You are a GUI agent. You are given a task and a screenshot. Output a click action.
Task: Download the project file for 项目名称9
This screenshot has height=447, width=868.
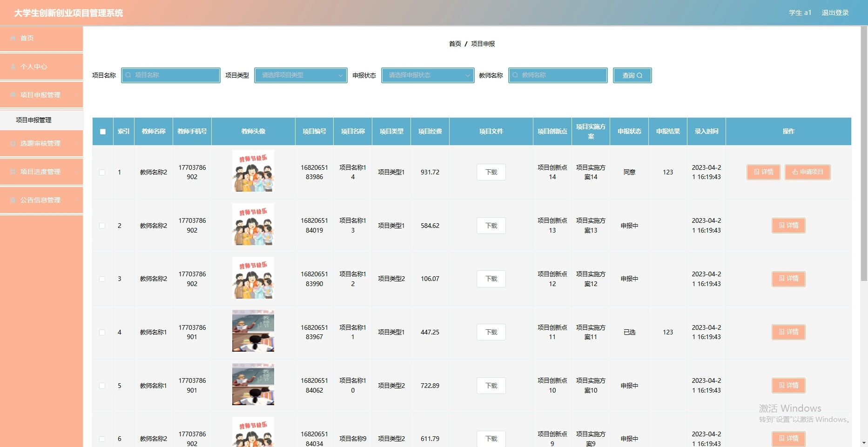pos(491,439)
